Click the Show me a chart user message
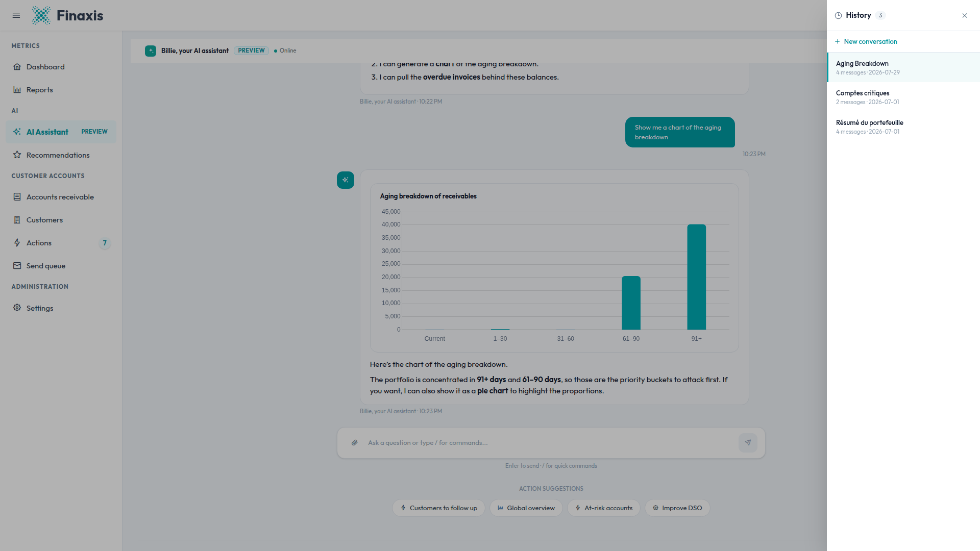Image resolution: width=980 pixels, height=551 pixels. tap(680, 132)
